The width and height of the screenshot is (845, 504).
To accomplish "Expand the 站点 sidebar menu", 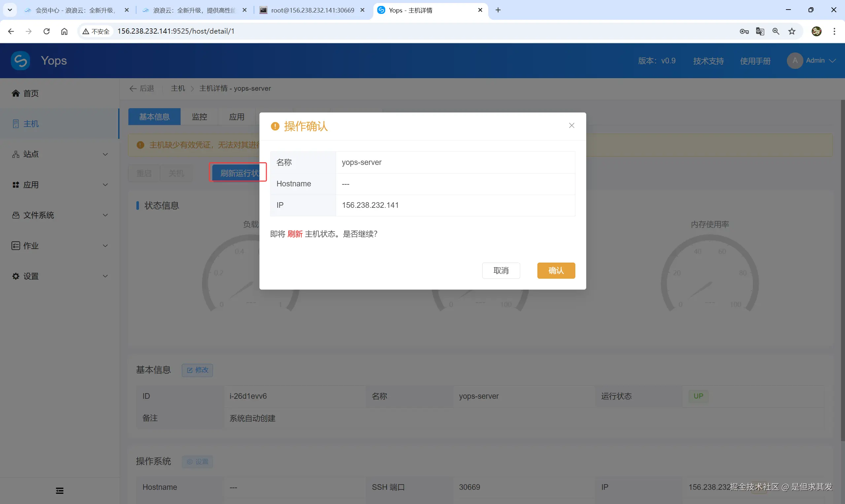I will (60, 154).
